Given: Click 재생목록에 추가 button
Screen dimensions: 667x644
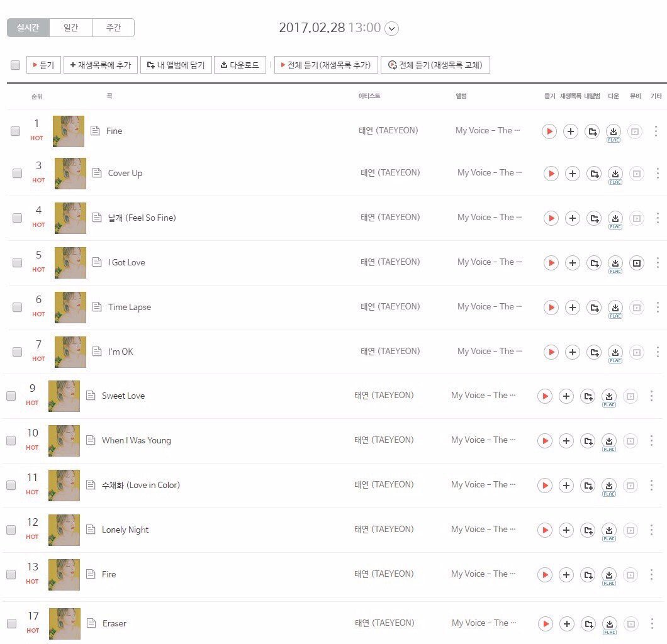Looking at the screenshot, I should tap(101, 65).
